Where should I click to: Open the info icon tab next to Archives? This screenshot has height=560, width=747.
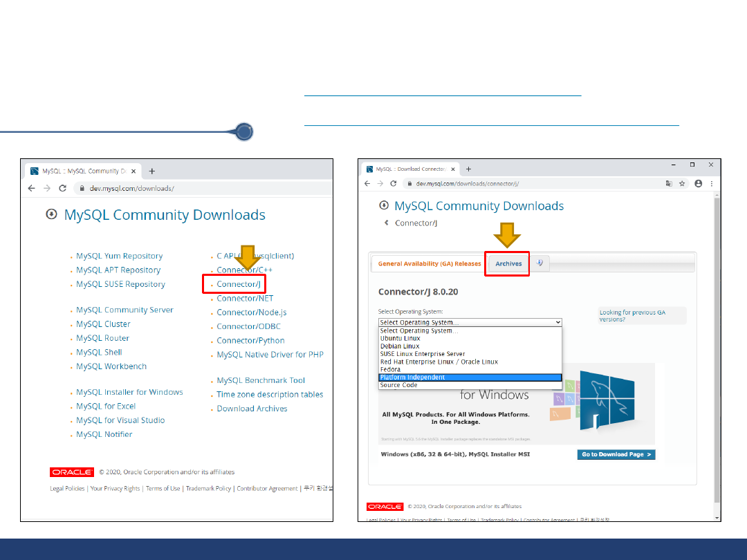coord(540,263)
